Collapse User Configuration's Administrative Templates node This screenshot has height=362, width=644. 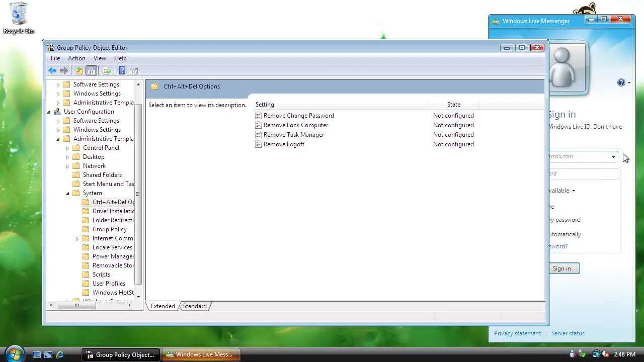[x=58, y=139]
